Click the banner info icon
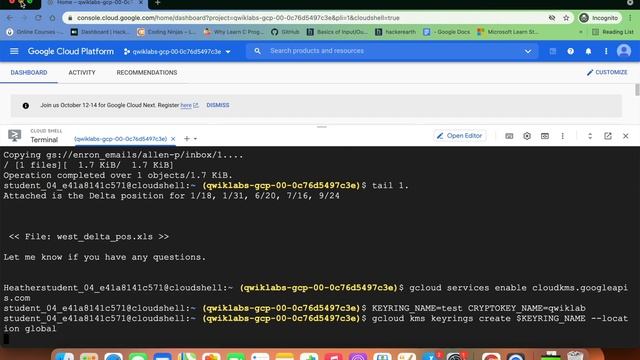Viewport: 640px width, 360px height. [x=26, y=106]
